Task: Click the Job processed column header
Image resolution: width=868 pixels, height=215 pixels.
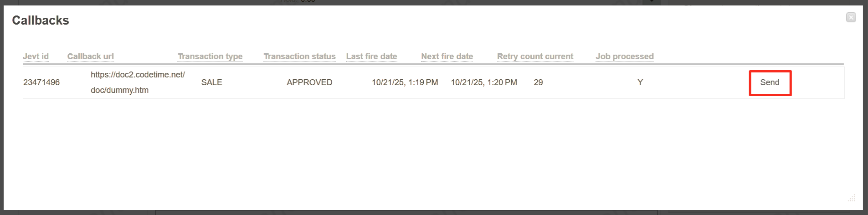Action: click(x=624, y=56)
